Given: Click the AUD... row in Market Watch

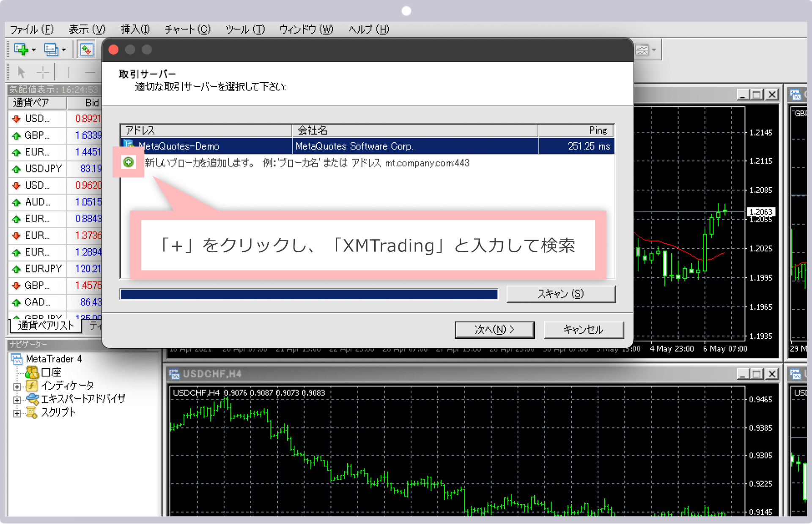Looking at the screenshot, I should [55, 202].
